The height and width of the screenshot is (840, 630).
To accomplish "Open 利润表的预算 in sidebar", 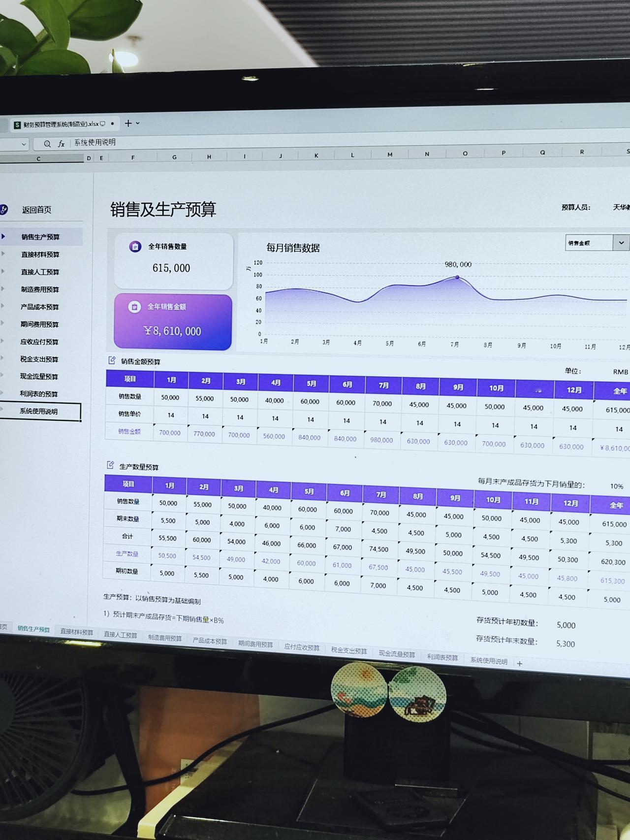I will coord(39,394).
